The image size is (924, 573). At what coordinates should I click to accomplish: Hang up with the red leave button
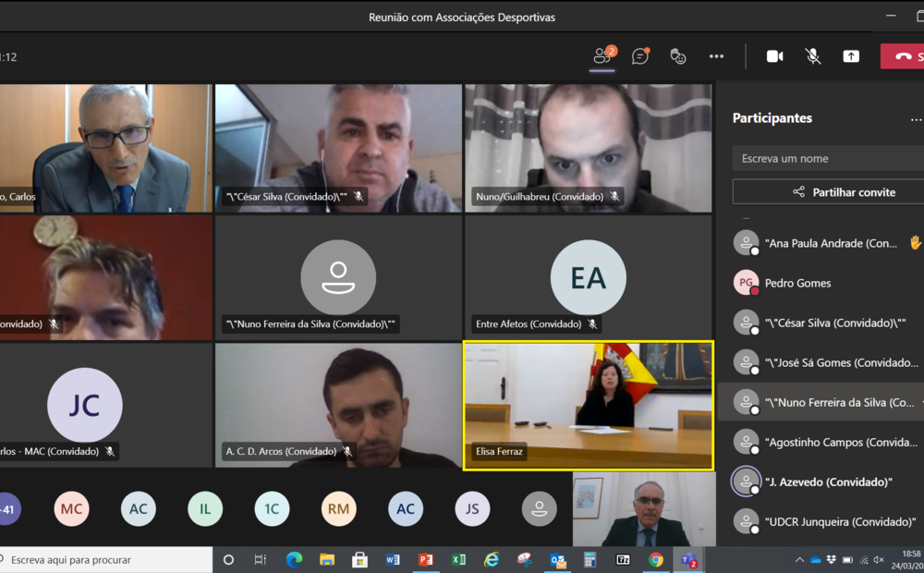pyautogui.click(x=903, y=56)
